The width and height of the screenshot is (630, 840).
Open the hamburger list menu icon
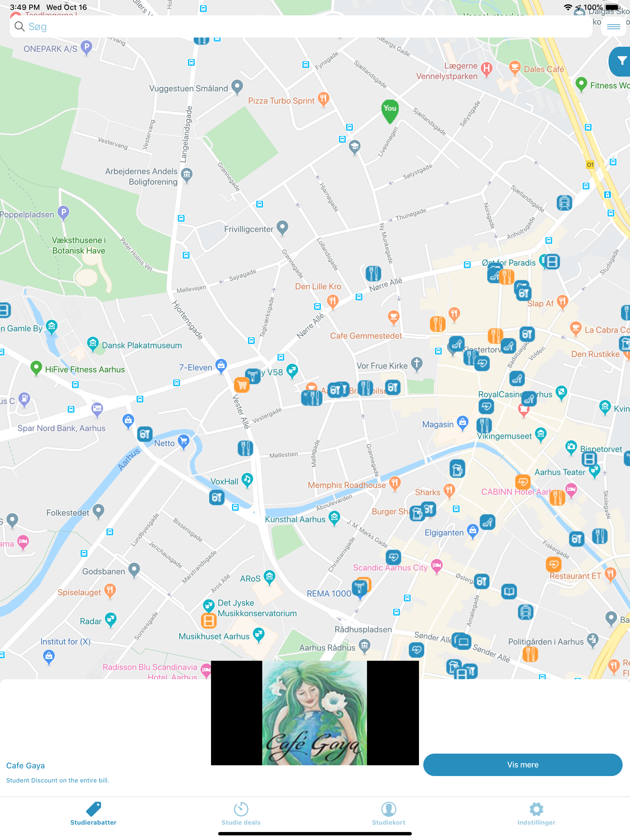[613, 26]
